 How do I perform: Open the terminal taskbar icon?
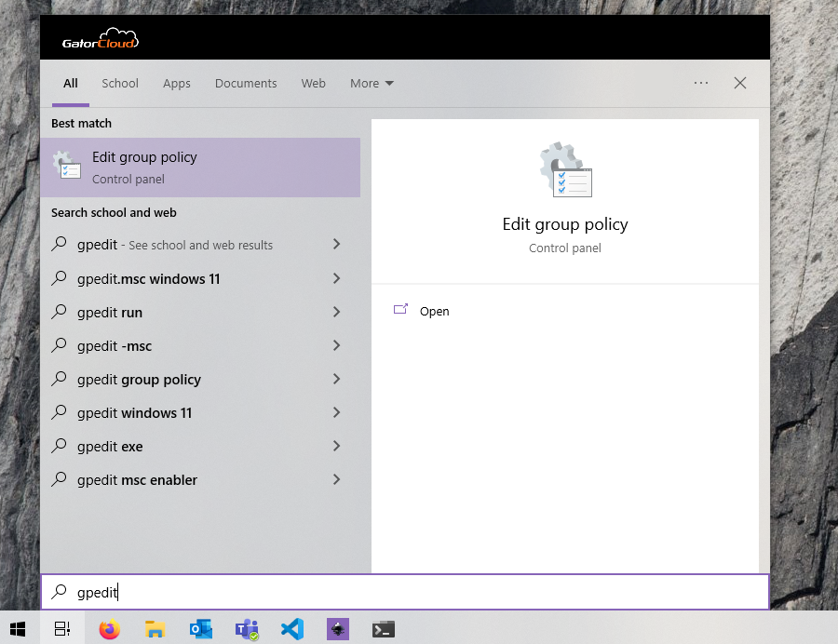point(384,629)
